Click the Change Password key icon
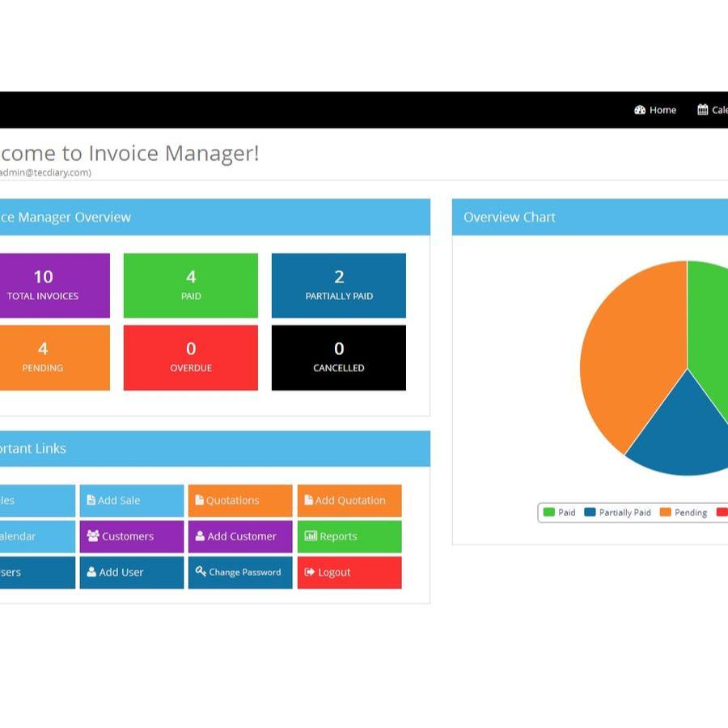Image resolution: width=728 pixels, height=728 pixels. 201,571
